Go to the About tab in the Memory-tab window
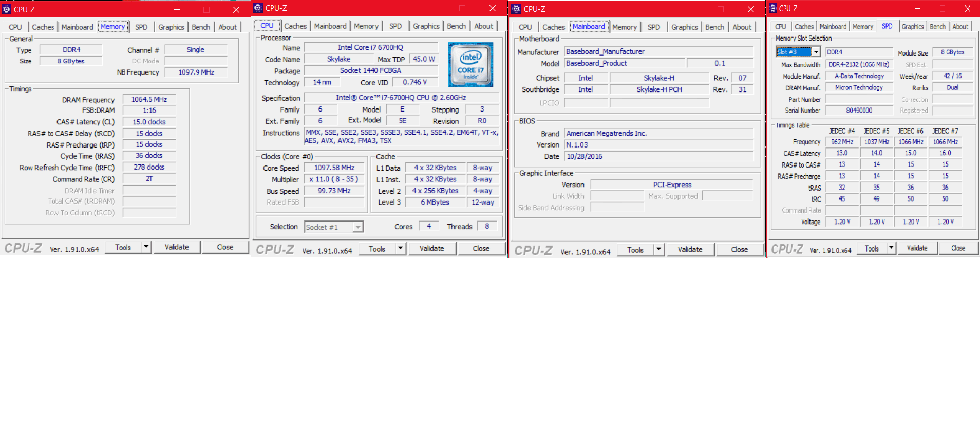Viewport: 980px width, 424px height. pos(228,27)
